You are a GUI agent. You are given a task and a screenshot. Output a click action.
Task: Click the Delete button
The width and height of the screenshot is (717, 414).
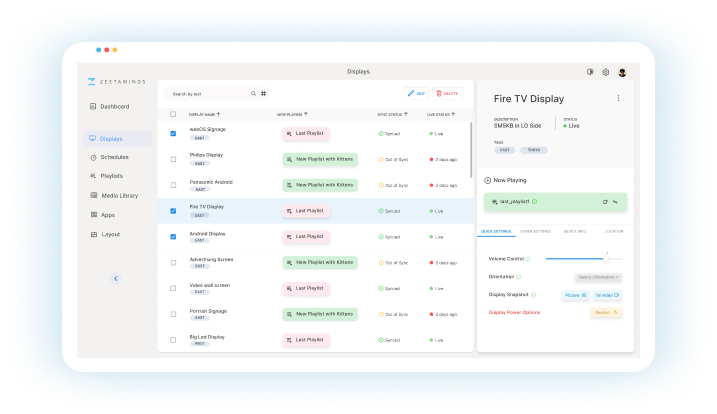tap(447, 93)
